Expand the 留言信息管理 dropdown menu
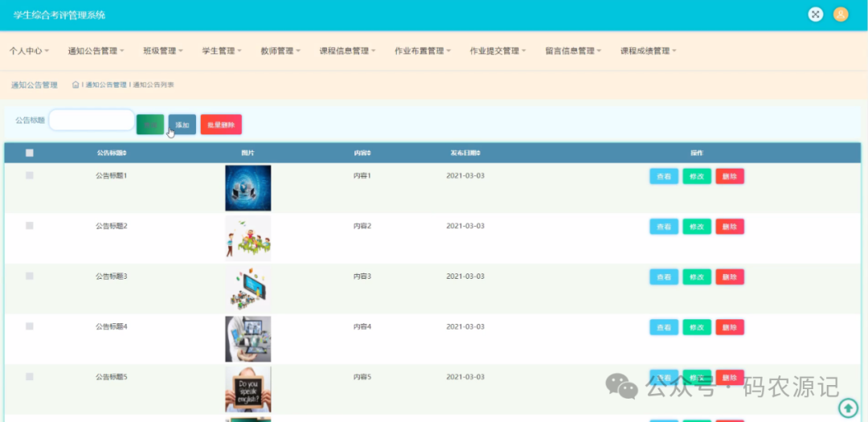Viewport: 868px width, 422px height. coord(573,51)
